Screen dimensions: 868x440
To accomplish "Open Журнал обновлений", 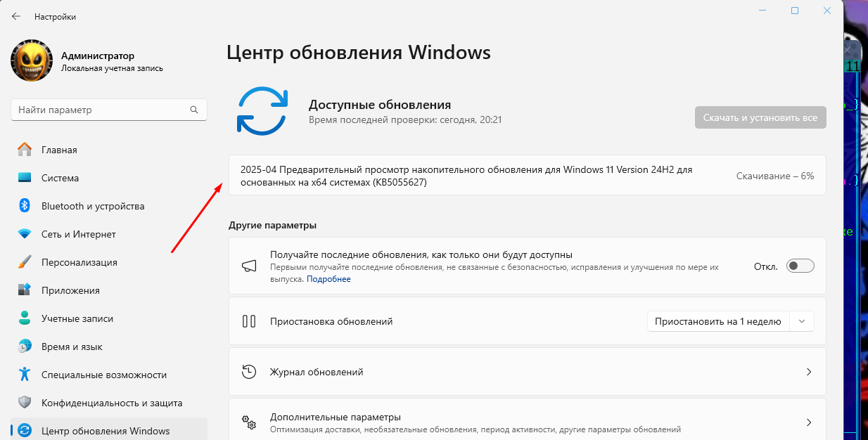I will point(528,372).
